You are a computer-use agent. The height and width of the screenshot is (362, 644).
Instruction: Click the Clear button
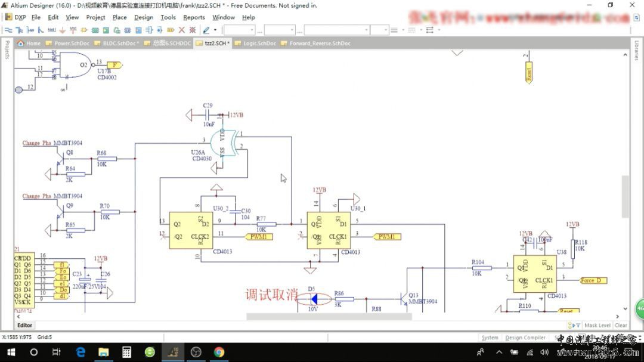click(x=621, y=325)
